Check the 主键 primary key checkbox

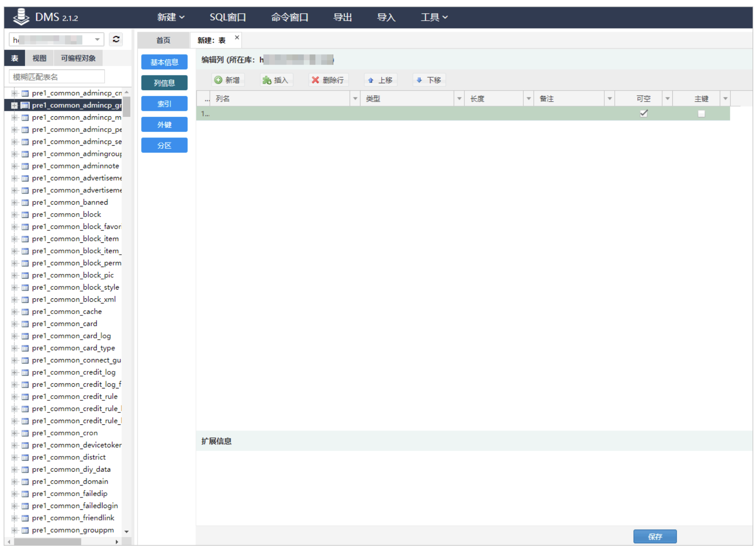pyautogui.click(x=701, y=114)
